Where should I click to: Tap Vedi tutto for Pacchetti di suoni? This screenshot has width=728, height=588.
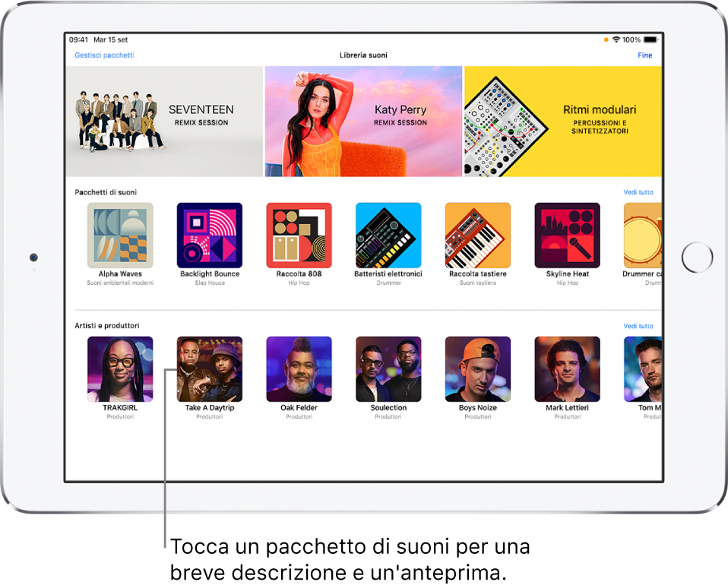click(638, 192)
